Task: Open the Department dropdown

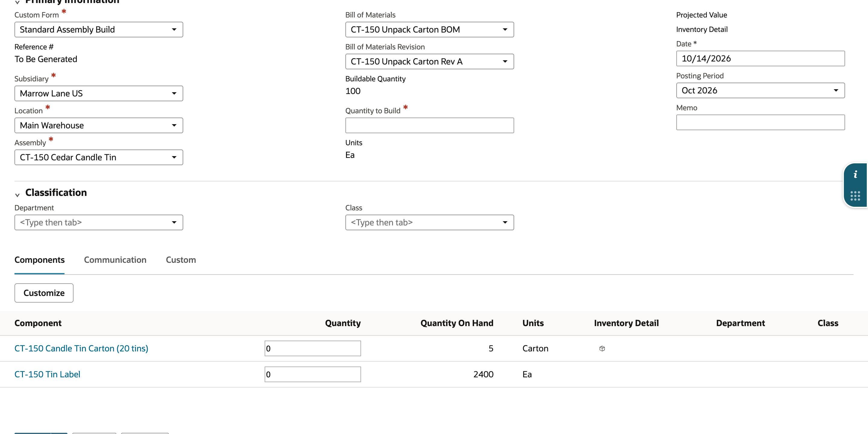Action: [99, 222]
